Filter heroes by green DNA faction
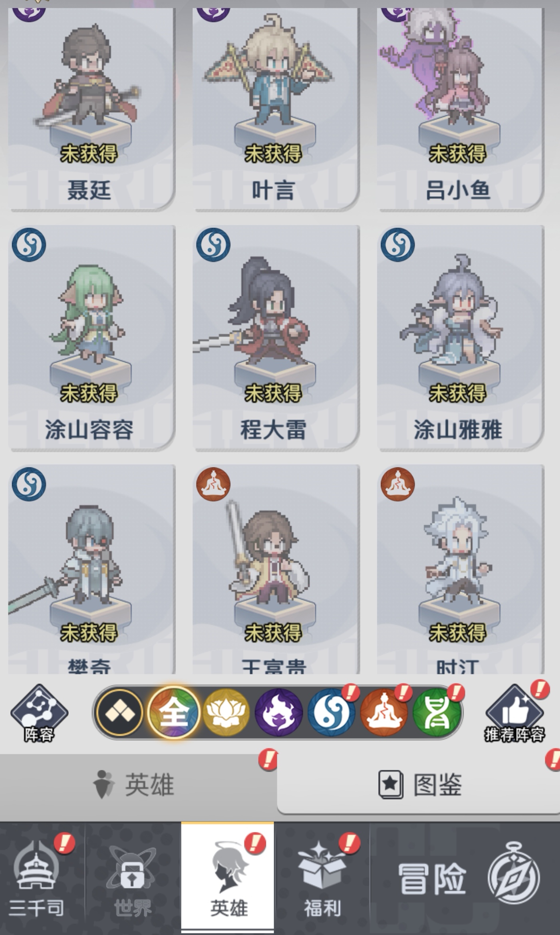This screenshot has width=560, height=935. click(436, 712)
